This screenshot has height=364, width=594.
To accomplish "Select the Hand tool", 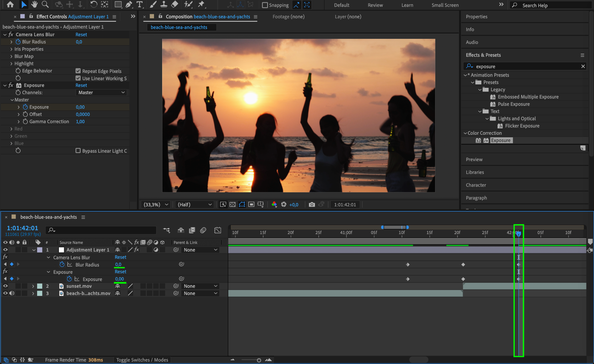I will [35, 4].
